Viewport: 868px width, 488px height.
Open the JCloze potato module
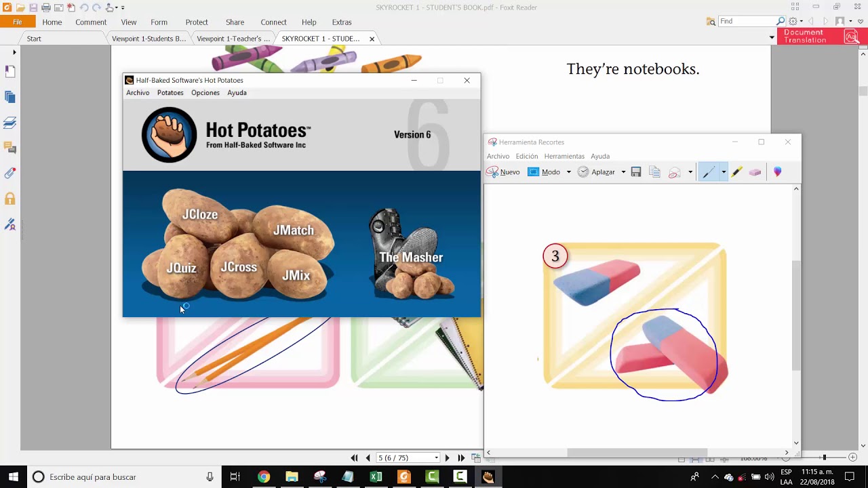(199, 214)
